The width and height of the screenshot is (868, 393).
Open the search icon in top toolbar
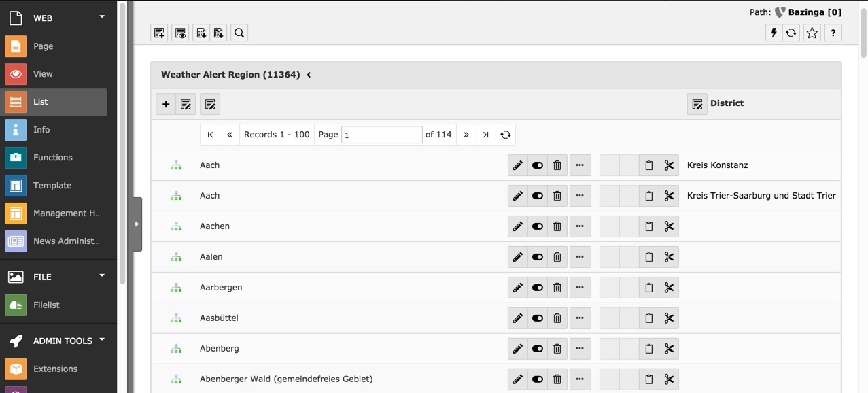239,33
